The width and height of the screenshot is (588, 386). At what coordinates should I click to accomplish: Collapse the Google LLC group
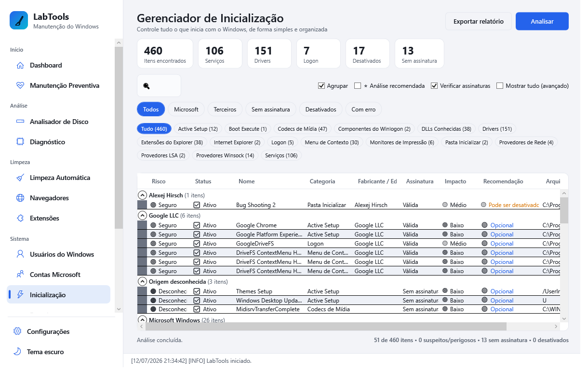point(142,216)
